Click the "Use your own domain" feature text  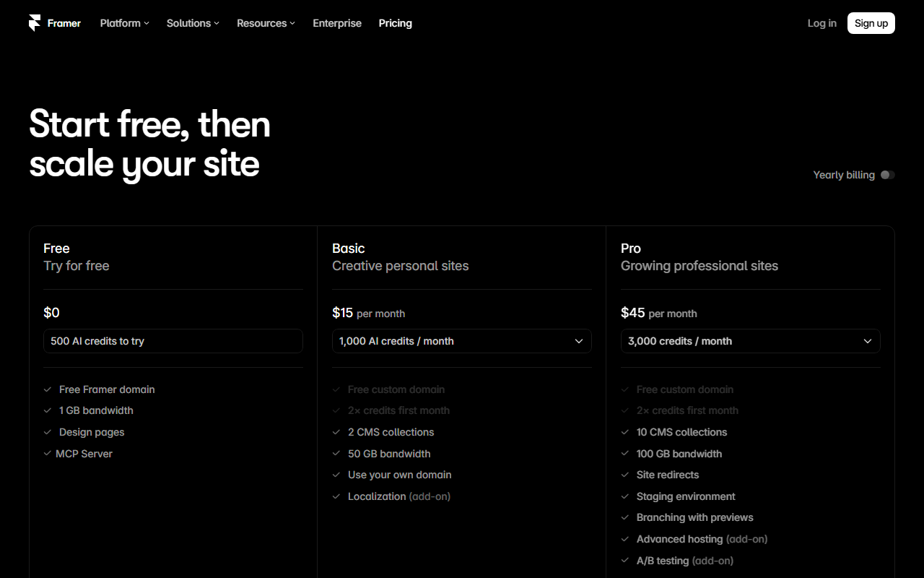(x=400, y=475)
